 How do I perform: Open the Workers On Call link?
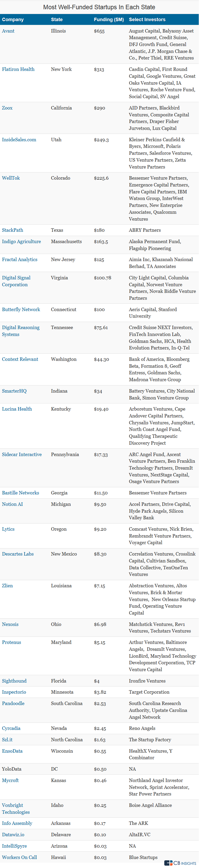pos(19,857)
